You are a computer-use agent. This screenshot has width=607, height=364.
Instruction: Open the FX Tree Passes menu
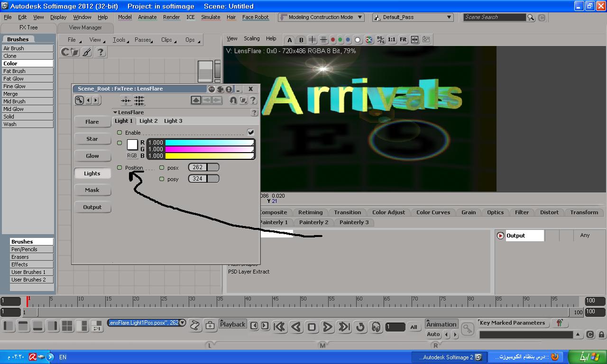tap(142, 40)
